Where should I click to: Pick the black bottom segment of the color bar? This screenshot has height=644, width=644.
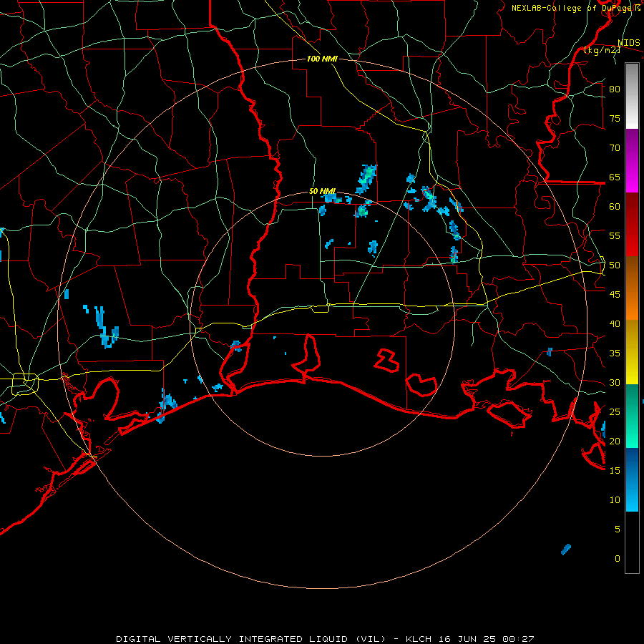pos(632,542)
